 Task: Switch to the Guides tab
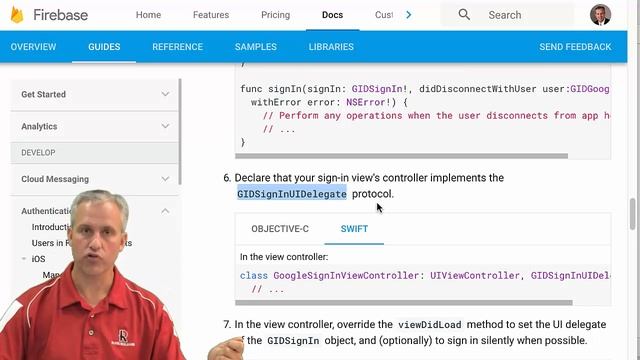pyautogui.click(x=104, y=47)
